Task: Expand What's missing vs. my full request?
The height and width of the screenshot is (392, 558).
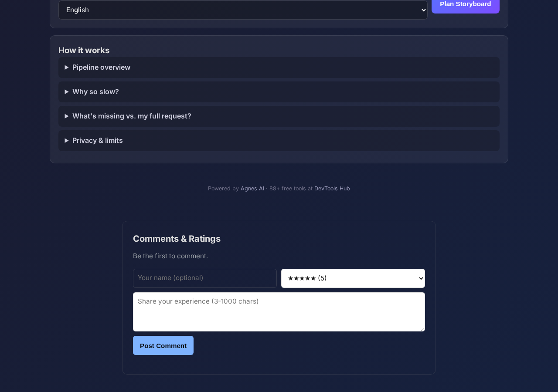Action: tap(279, 116)
